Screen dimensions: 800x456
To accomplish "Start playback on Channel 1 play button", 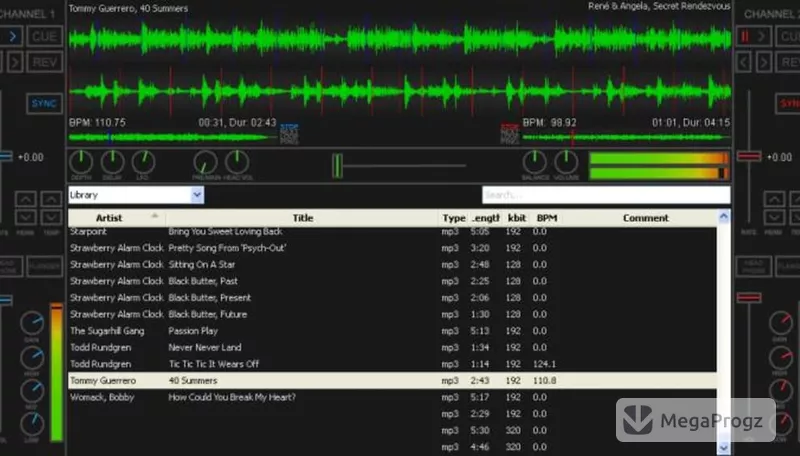I will coord(11,36).
